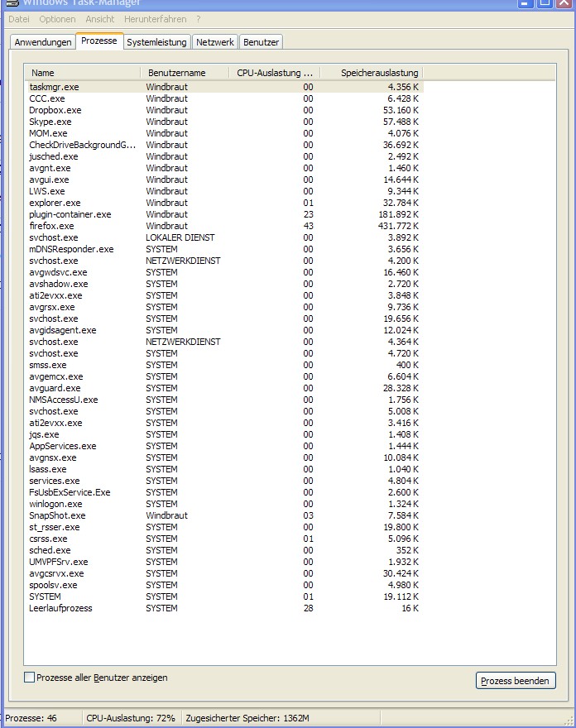Select the SnapShot.exe process

click(224, 516)
